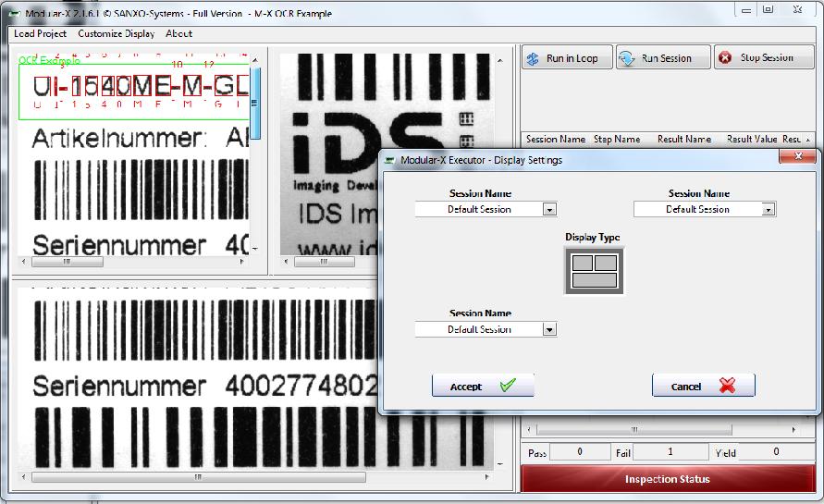This screenshot has width=824, height=504.
Task: Maximize the Modular-X main window
Action: [x=768, y=10]
